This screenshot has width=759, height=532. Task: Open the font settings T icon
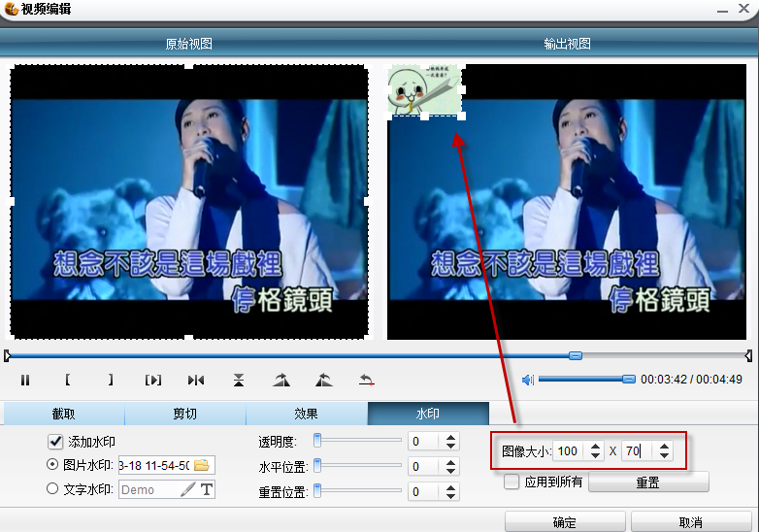(207, 489)
